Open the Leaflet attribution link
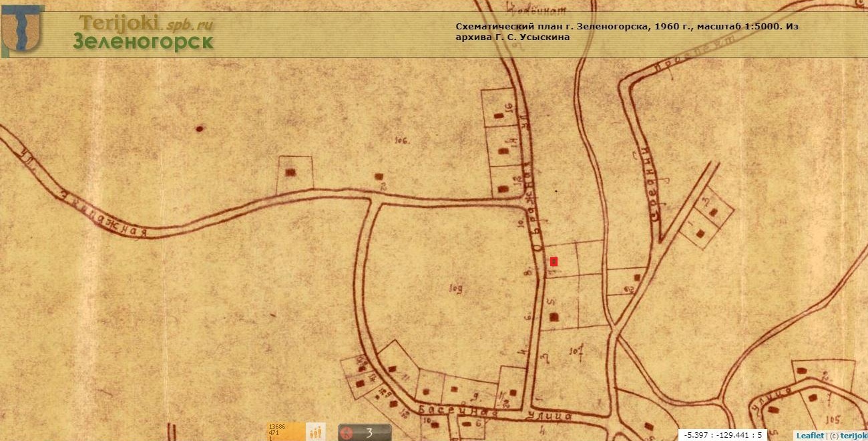This screenshot has width=868, height=441. click(809, 435)
